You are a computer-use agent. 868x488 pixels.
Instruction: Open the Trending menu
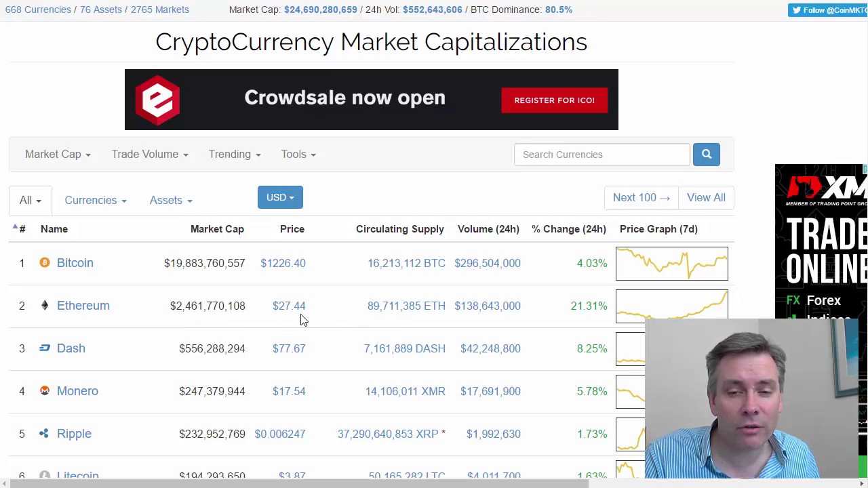coord(234,155)
